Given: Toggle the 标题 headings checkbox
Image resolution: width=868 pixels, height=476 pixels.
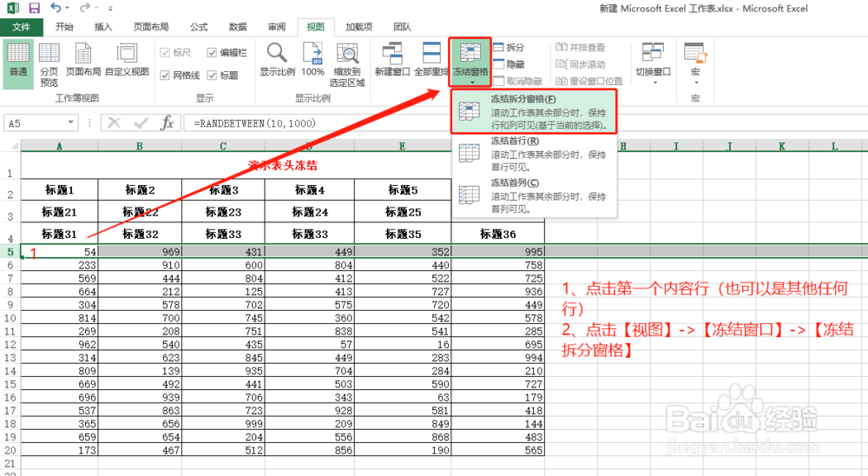Looking at the screenshot, I should pyautogui.click(x=212, y=75).
